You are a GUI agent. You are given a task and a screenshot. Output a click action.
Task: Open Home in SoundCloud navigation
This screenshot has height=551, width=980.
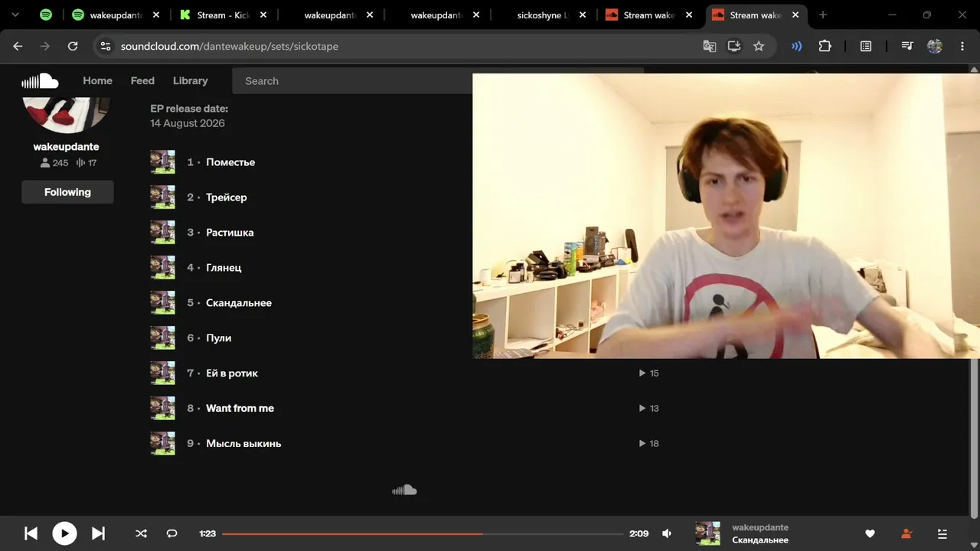[x=97, y=80]
